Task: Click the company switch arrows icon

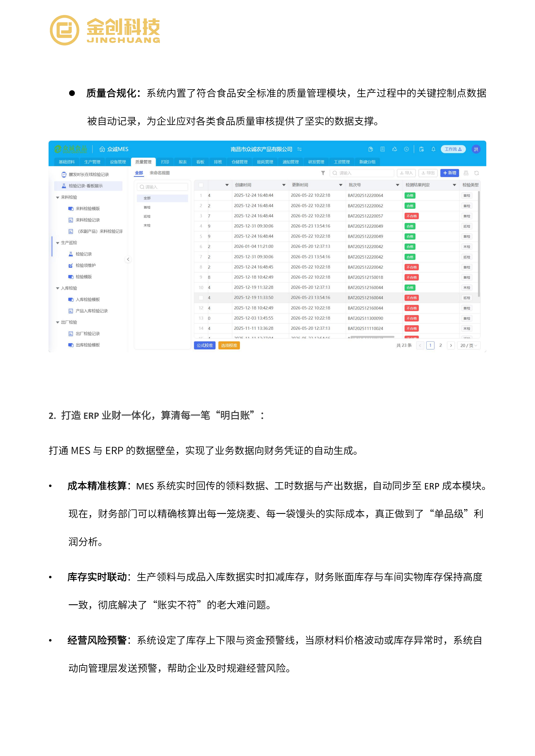Action: tap(299, 149)
